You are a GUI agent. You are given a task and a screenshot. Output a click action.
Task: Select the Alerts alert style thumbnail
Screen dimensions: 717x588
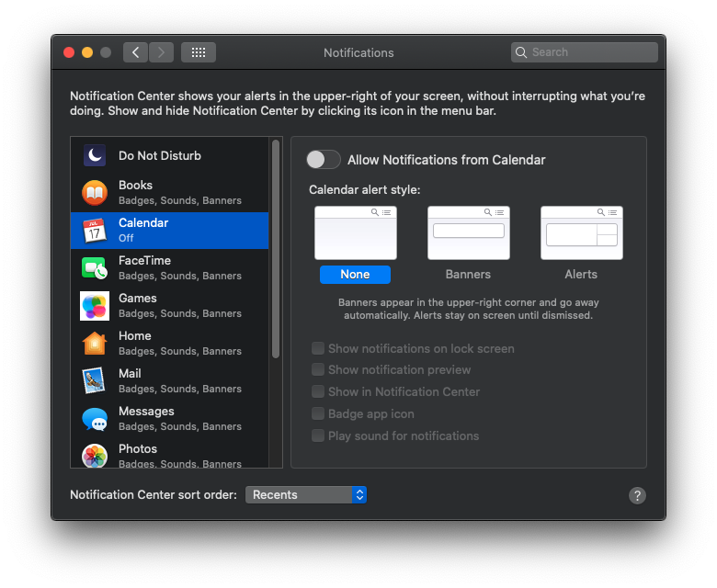581,233
